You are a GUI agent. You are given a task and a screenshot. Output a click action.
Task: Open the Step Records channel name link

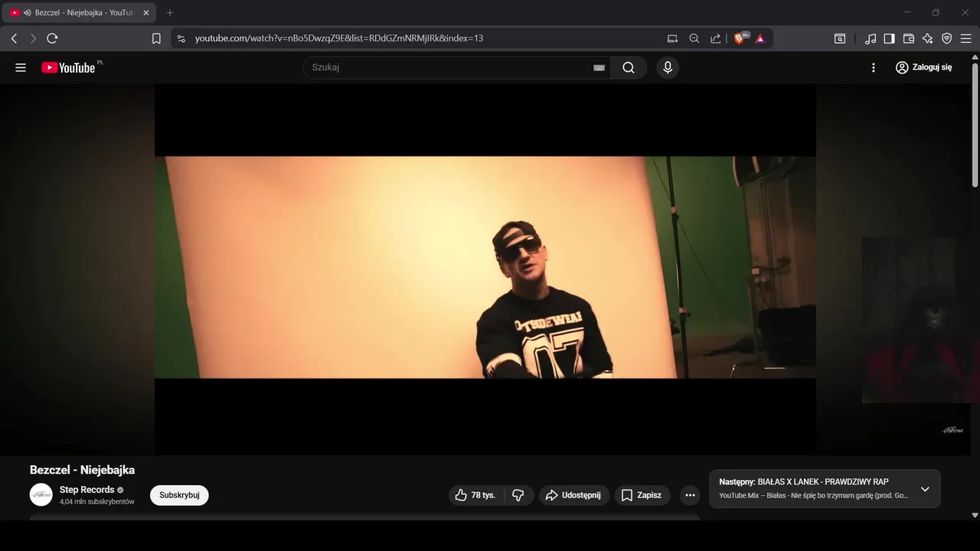(x=87, y=490)
